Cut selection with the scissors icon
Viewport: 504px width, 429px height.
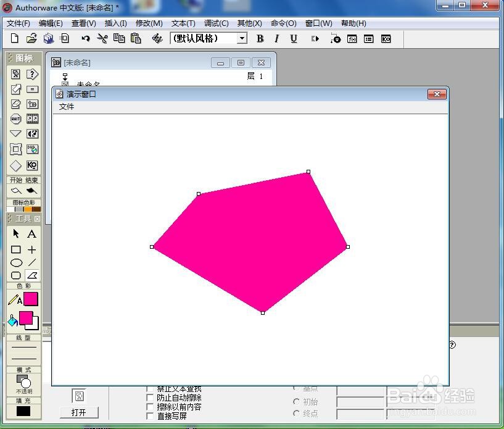pos(102,39)
